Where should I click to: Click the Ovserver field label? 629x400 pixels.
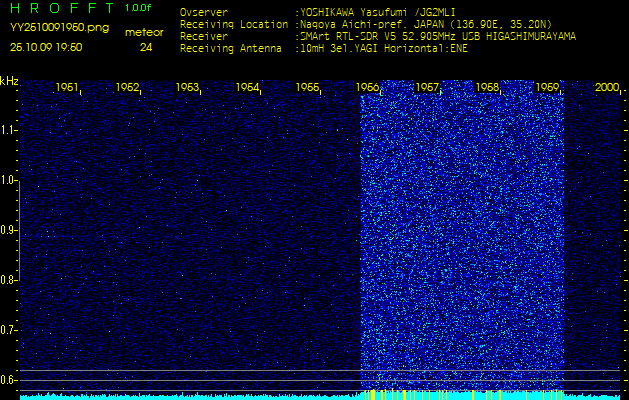click(204, 12)
